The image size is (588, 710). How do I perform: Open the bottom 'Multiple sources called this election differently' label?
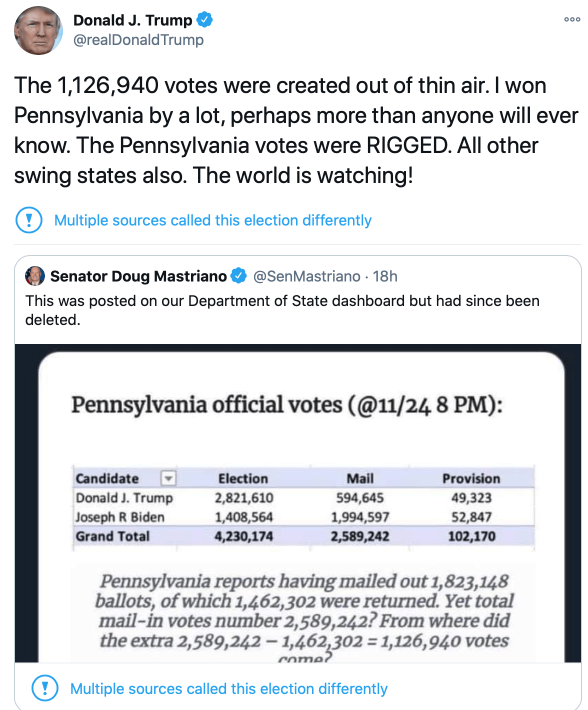pos(229,688)
